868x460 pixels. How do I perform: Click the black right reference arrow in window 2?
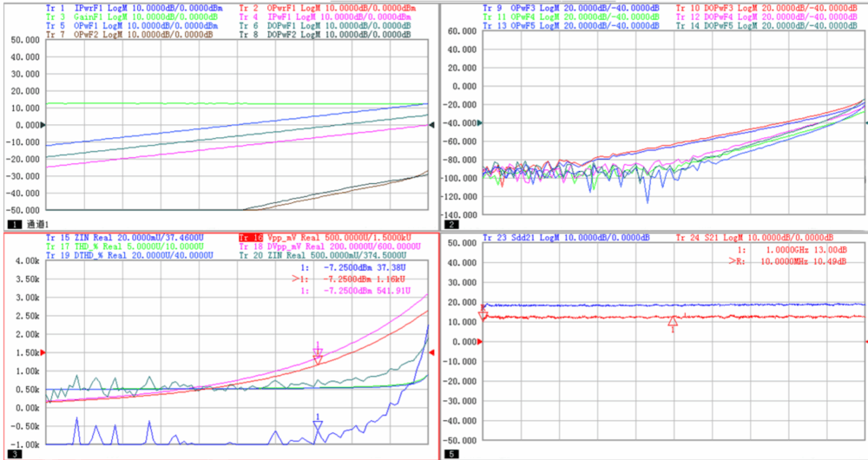click(x=862, y=122)
